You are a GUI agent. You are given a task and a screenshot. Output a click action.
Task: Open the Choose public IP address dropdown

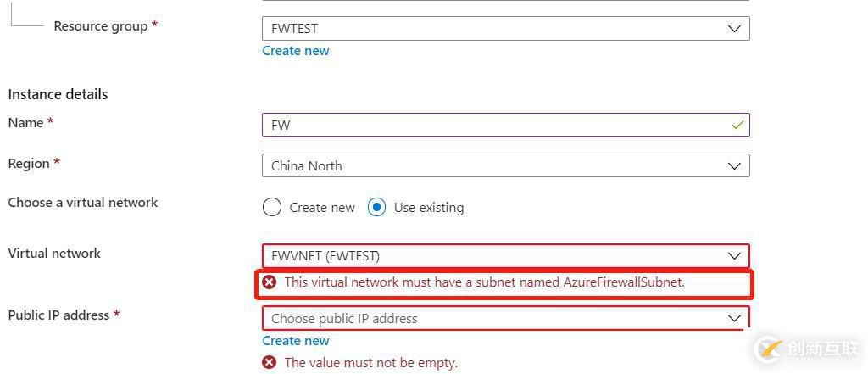tap(505, 318)
